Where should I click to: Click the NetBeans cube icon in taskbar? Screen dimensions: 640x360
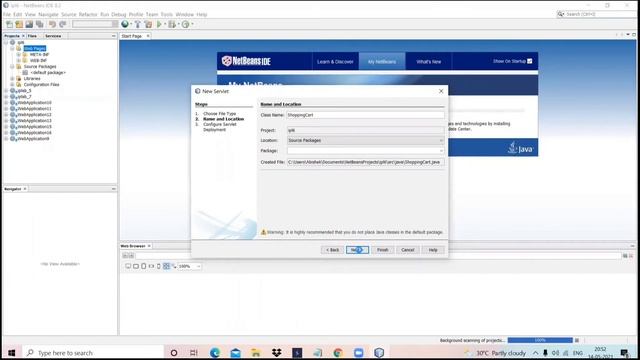click(379, 353)
